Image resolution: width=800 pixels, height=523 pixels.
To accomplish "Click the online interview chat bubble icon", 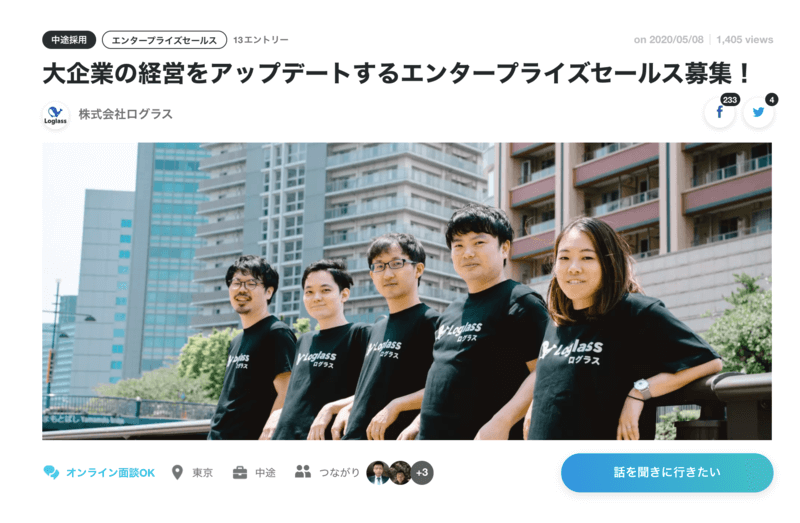I will [51, 472].
